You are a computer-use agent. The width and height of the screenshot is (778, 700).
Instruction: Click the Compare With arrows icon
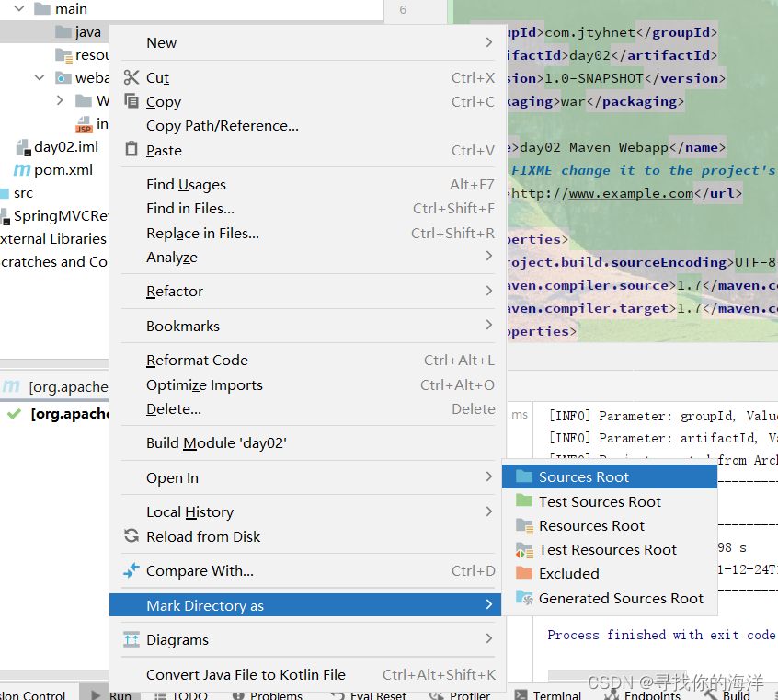pos(132,570)
